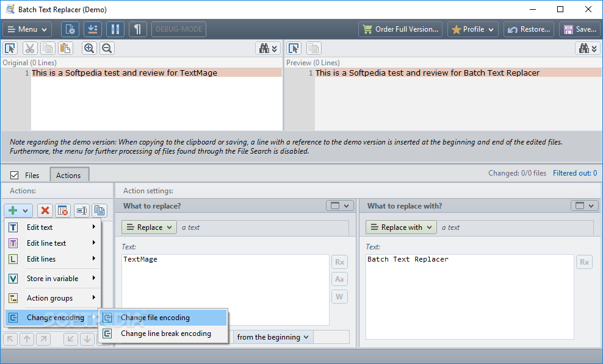Open the Edit text submenu
The height and width of the screenshot is (364, 603).
coord(52,227)
